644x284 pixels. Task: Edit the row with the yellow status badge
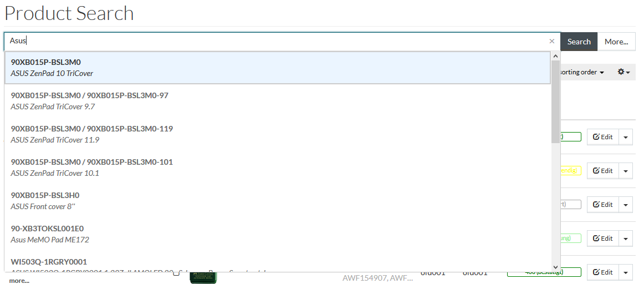tap(602, 170)
